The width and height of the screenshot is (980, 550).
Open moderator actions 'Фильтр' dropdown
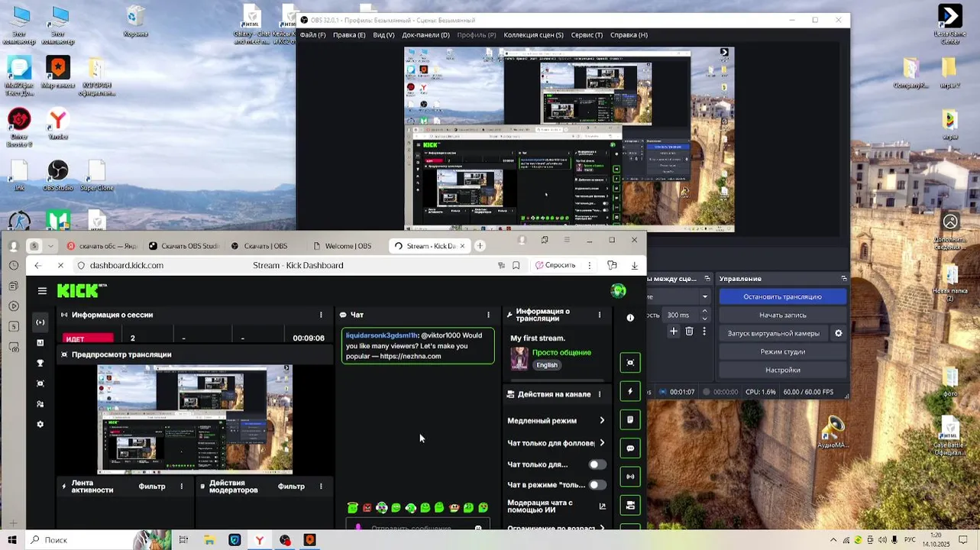coord(291,487)
